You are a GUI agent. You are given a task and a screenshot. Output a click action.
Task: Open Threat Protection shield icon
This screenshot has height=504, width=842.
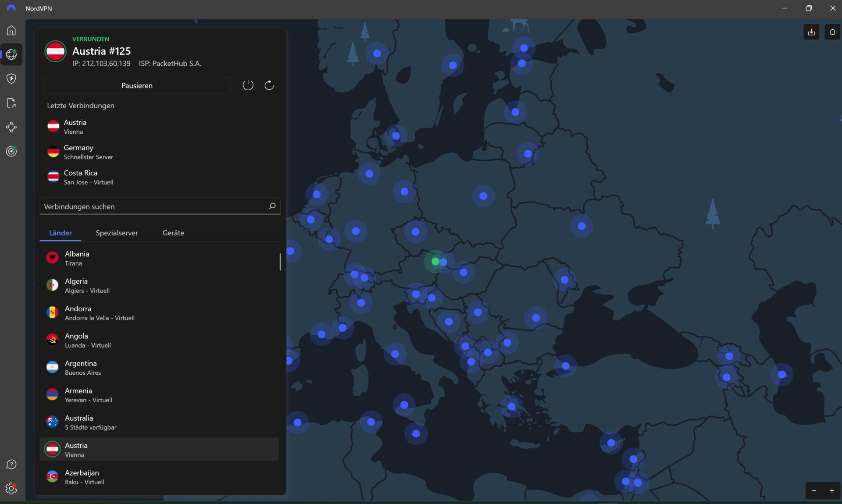tap(11, 78)
